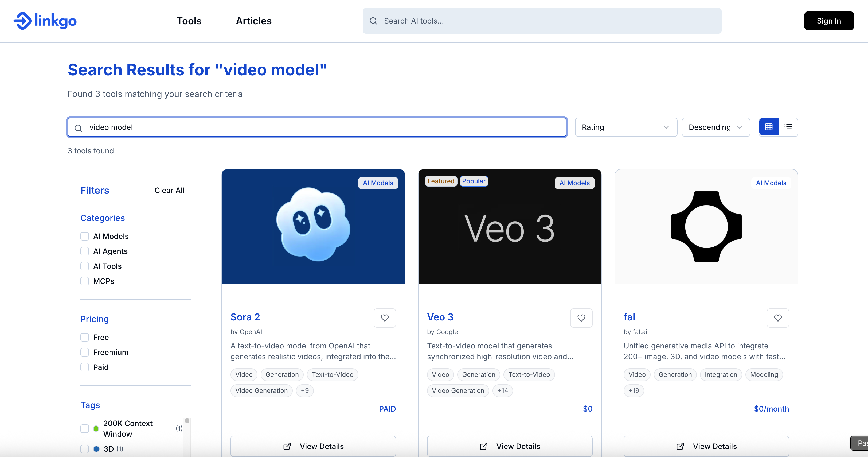Viewport: 868px width, 457px height.
Task: Click the external link icon on fal's View Details
Action: click(x=680, y=446)
